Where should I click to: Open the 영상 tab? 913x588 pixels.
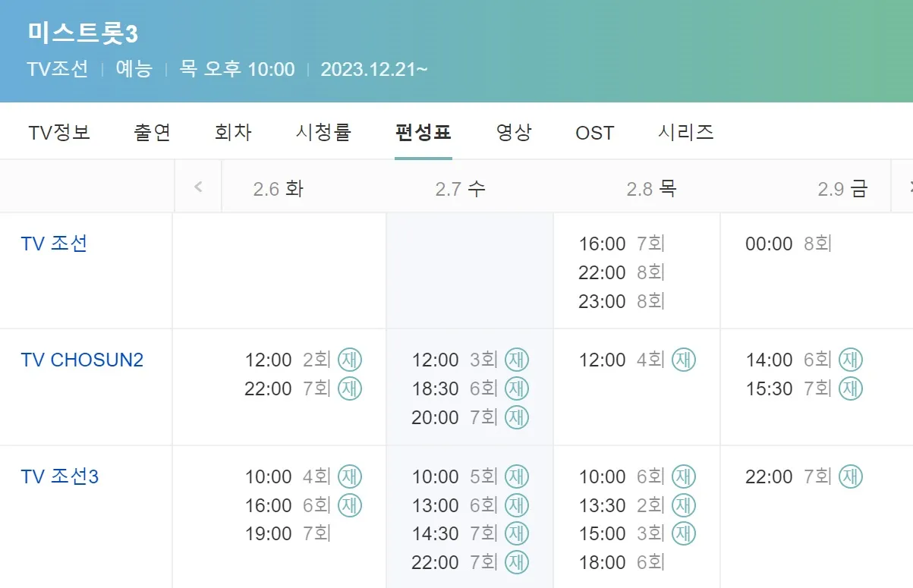pos(514,133)
